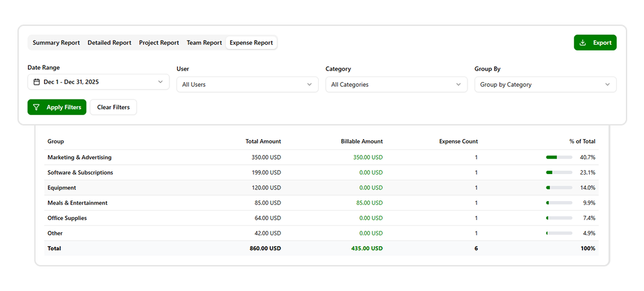644x291 pixels.
Task: Click the Billable Amount column header
Action: click(x=362, y=142)
